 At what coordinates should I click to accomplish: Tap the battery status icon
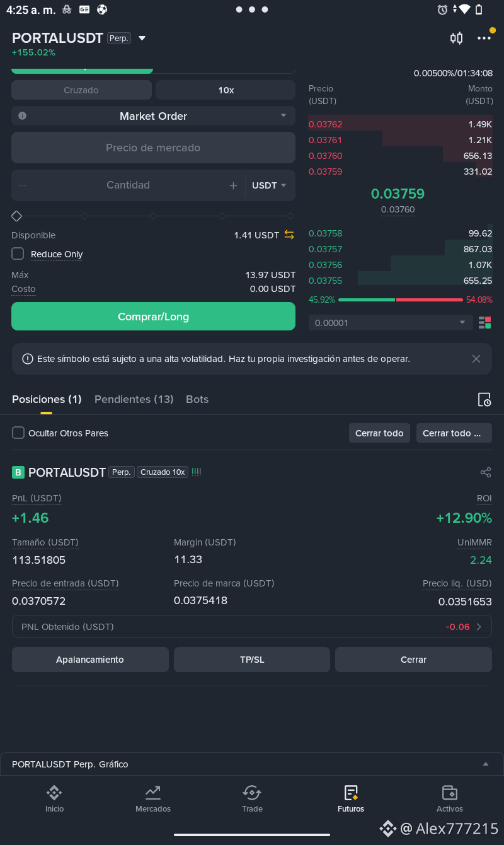point(479,9)
